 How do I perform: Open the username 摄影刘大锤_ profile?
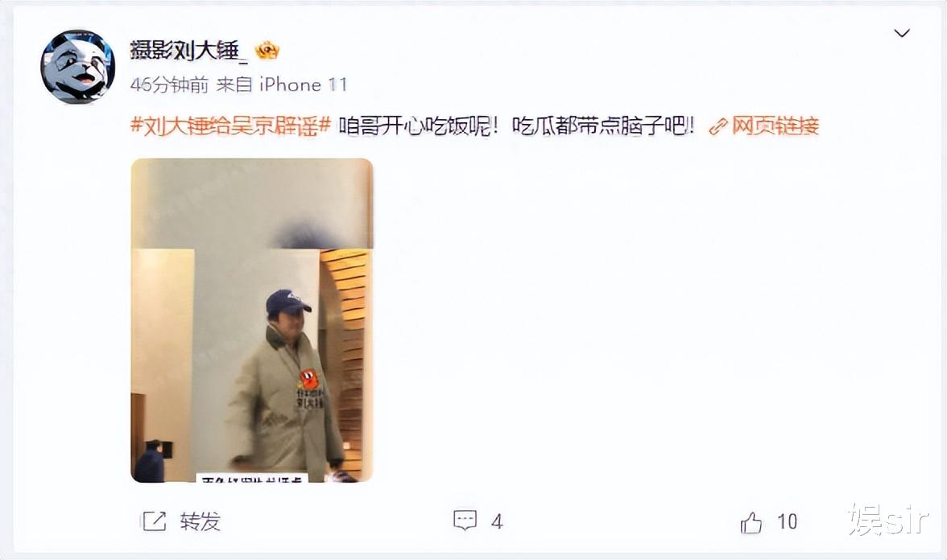click(x=188, y=50)
